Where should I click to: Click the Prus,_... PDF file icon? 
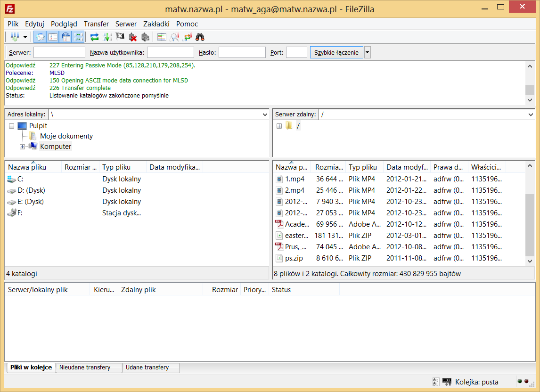pyautogui.click(x=279, y=246)
